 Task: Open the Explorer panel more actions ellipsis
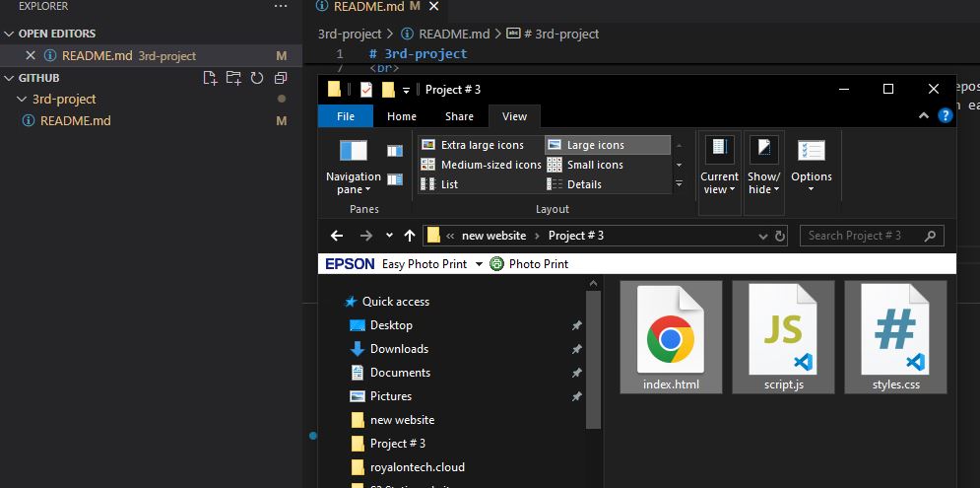tap(281, 6)
